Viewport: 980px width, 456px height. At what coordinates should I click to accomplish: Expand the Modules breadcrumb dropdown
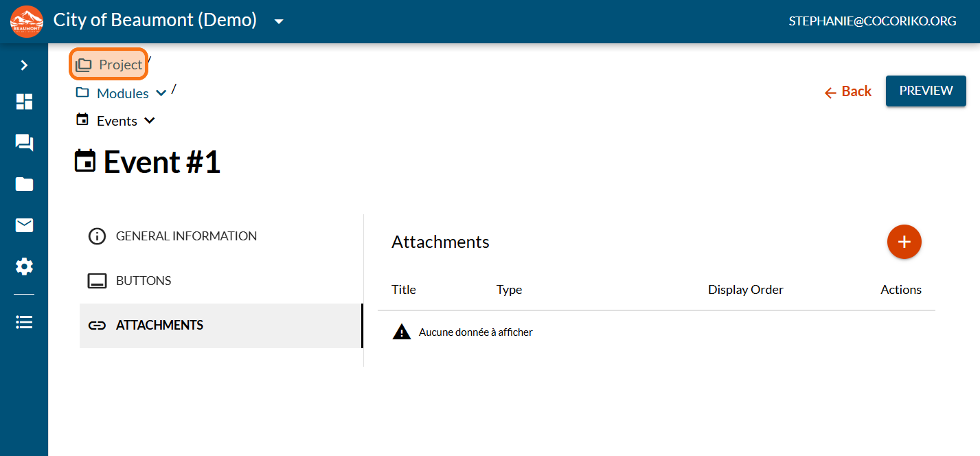161,93
